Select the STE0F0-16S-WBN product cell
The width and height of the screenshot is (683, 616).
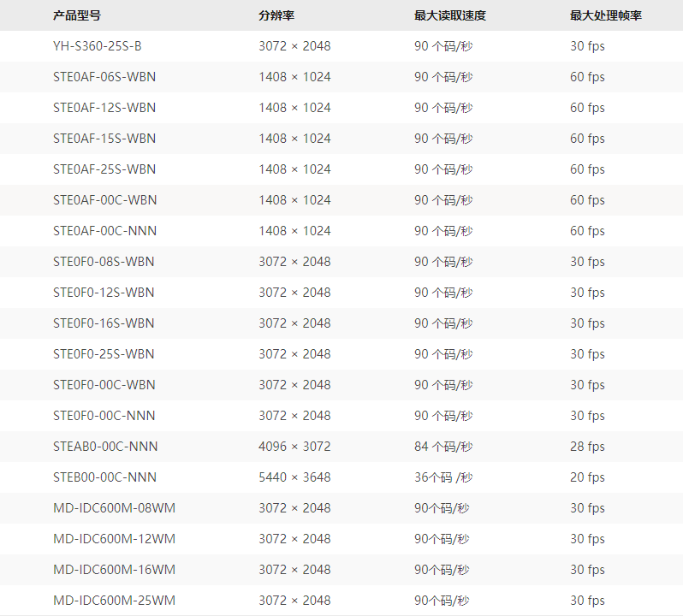coord(104,323)
